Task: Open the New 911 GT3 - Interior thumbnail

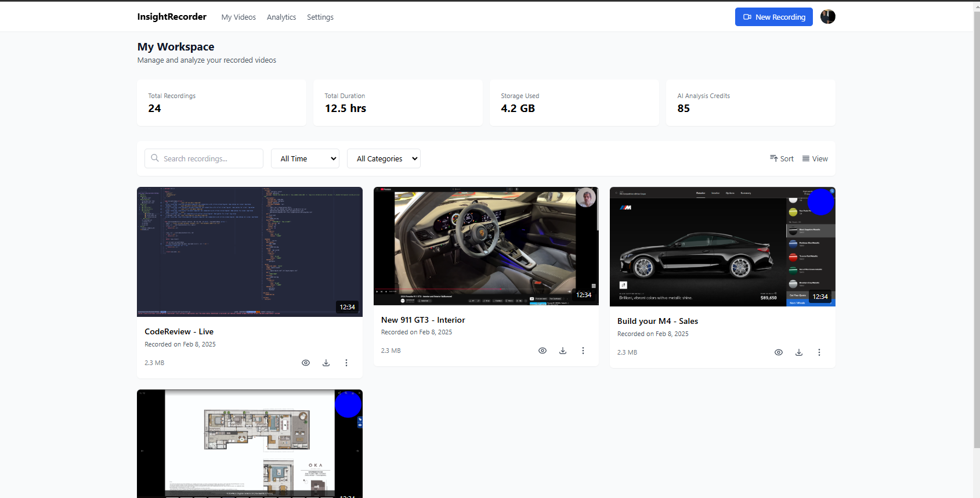Action: click(486, 246)
